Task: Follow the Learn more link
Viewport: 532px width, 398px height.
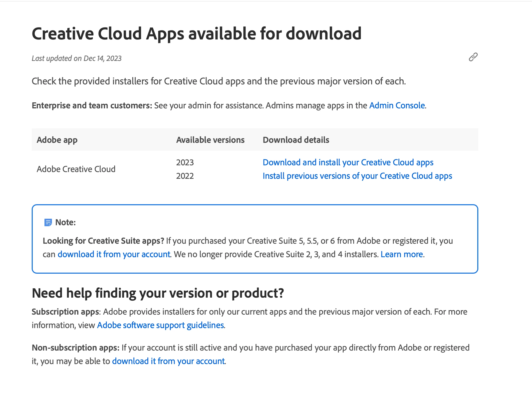Action: (402, 254)
